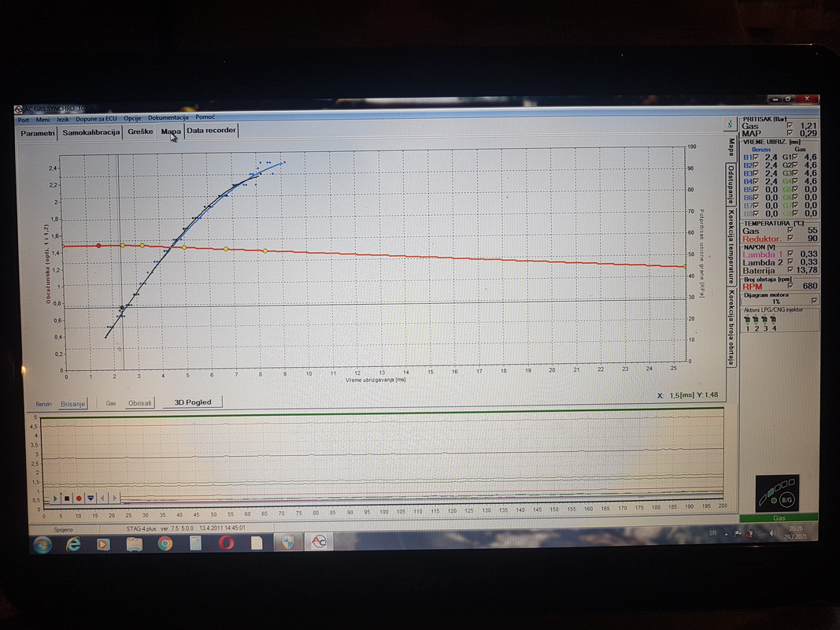840x630 pixels.
Task: Toggle the Gas pressure checkbox
Action: tap(790, 125)
